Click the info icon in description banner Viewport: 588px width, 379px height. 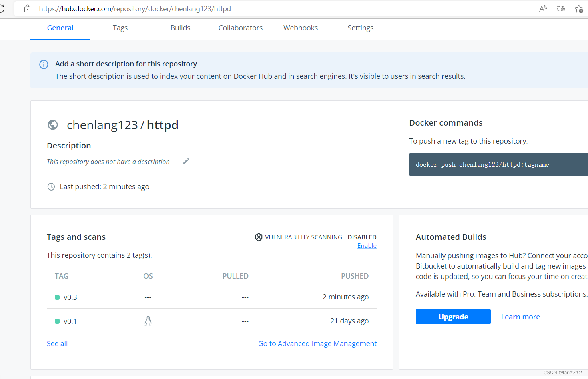(44, 64)
